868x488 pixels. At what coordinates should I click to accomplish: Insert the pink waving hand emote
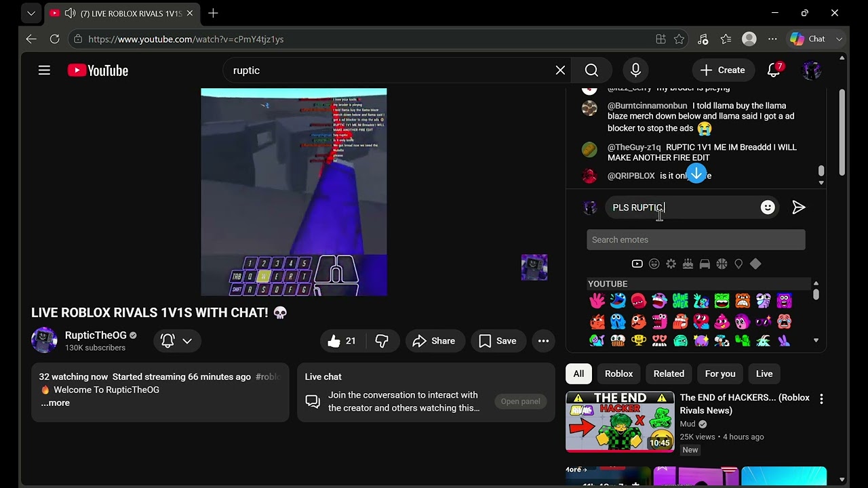(x=597, y=300)
